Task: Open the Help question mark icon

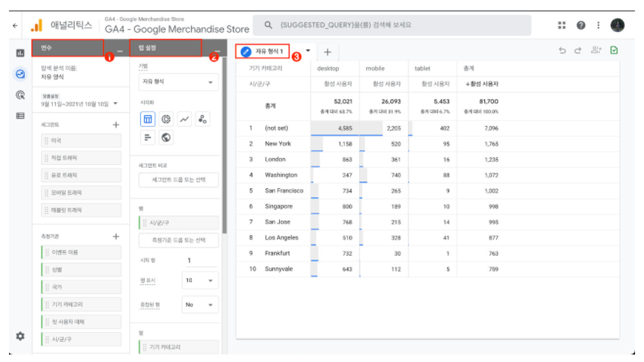Action: (x=581, y=25)
